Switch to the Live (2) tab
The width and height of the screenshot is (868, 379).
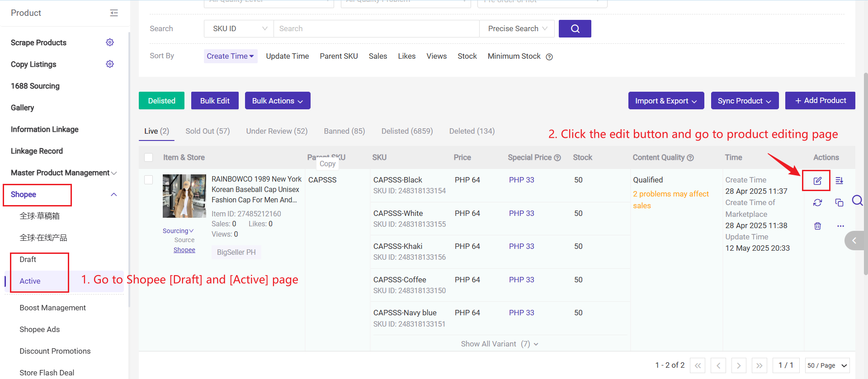pos(156,131)
